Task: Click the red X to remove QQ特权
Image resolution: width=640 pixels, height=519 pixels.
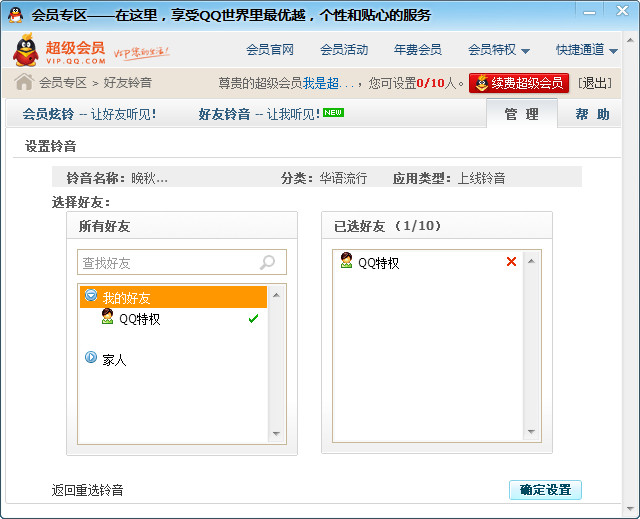Action: 511,262
